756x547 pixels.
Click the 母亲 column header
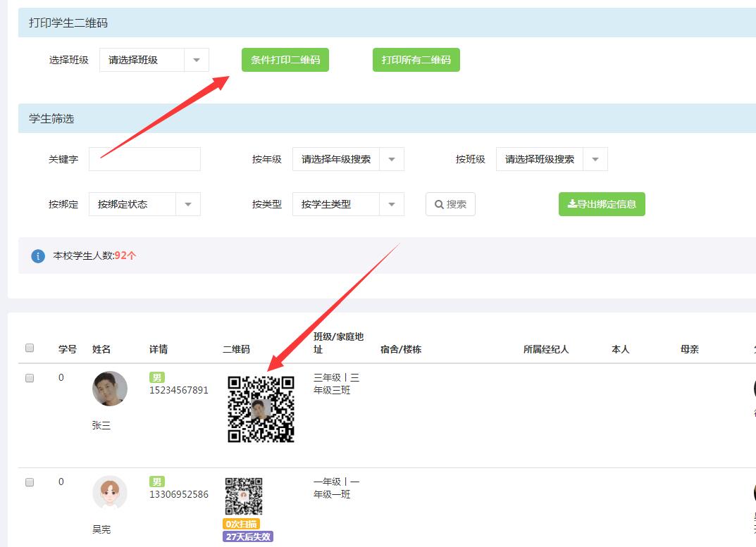point(690,349)
